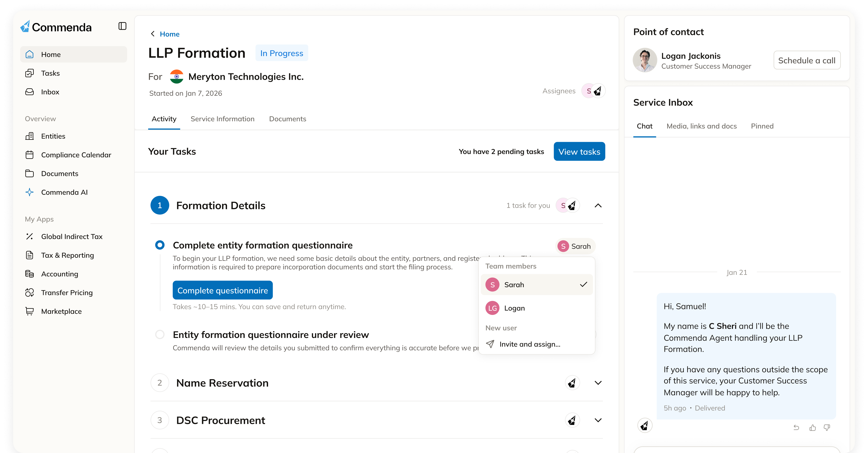Switch to the Service Information tab
The width and height of the screenshot is (868, 453).
tap(222, 119)
